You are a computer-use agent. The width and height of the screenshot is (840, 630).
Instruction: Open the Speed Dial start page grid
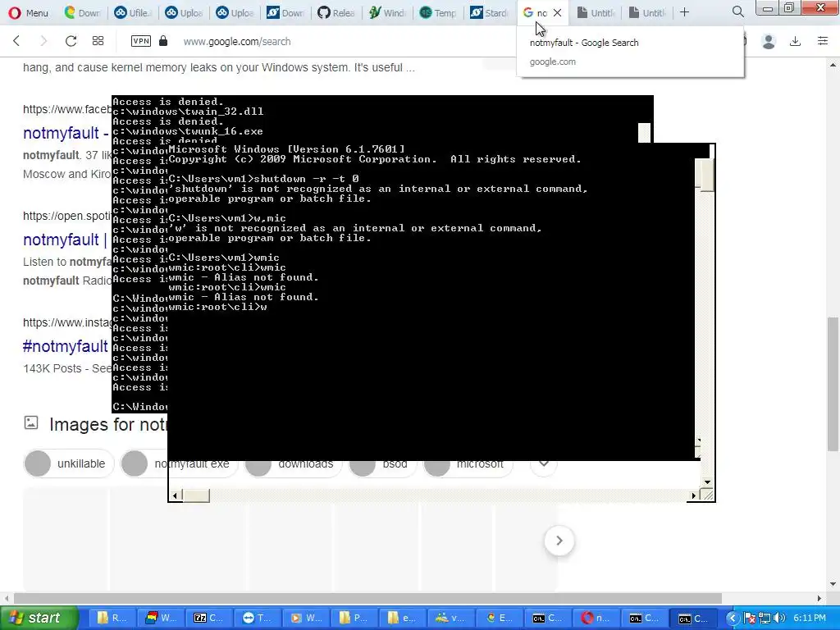[x=98, y=41]
